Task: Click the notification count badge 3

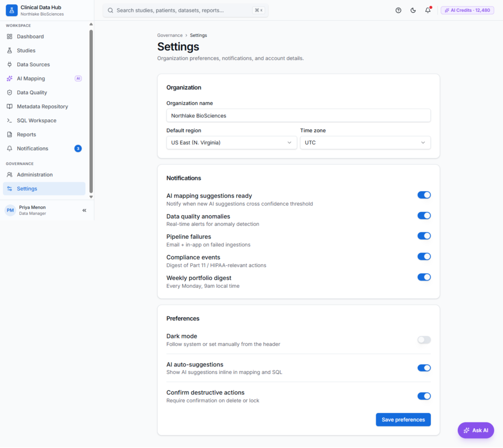Action: [x=78, y=148]
